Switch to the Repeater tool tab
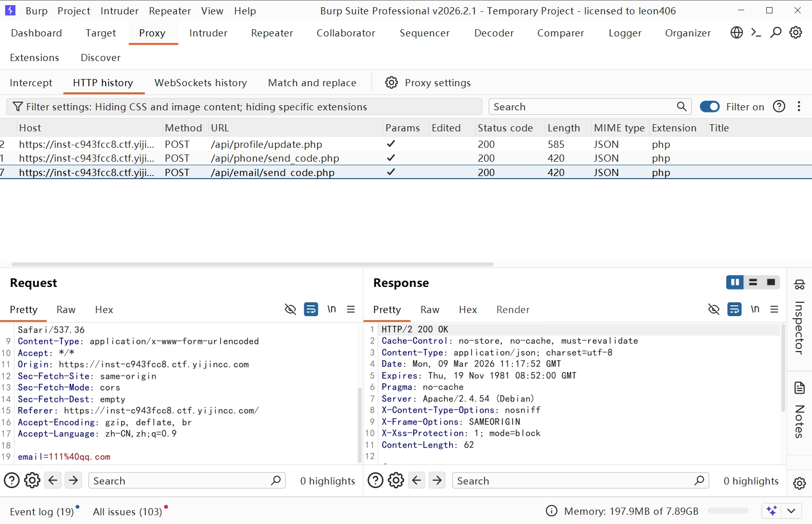Screen dimensions: 812x524 coord(272,33)
